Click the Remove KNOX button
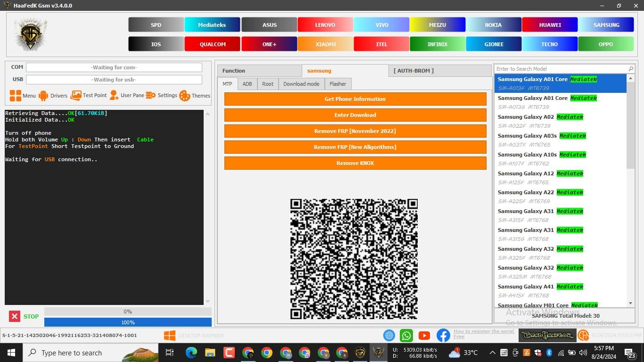This screenshot has width=644, height=362. 355,163
